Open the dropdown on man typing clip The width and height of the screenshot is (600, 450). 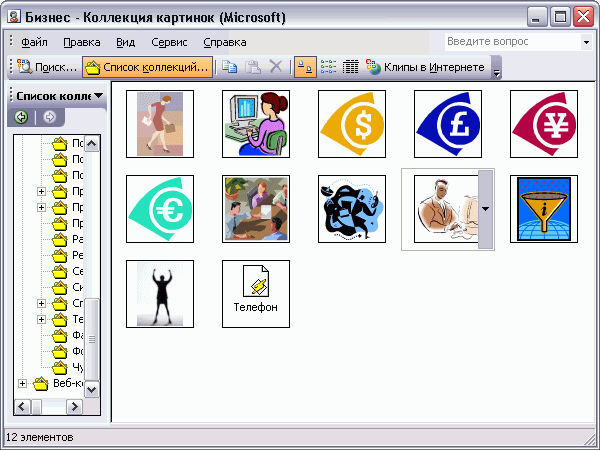click(486, 209)
